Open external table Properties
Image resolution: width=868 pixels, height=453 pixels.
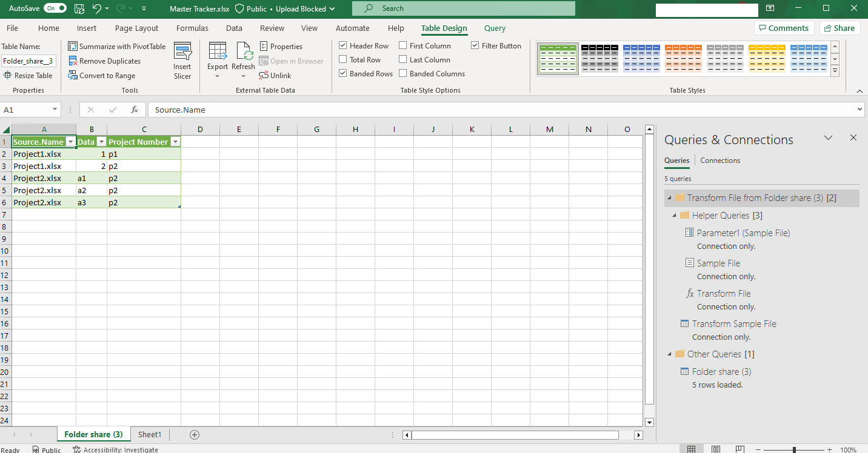[281, 46]
